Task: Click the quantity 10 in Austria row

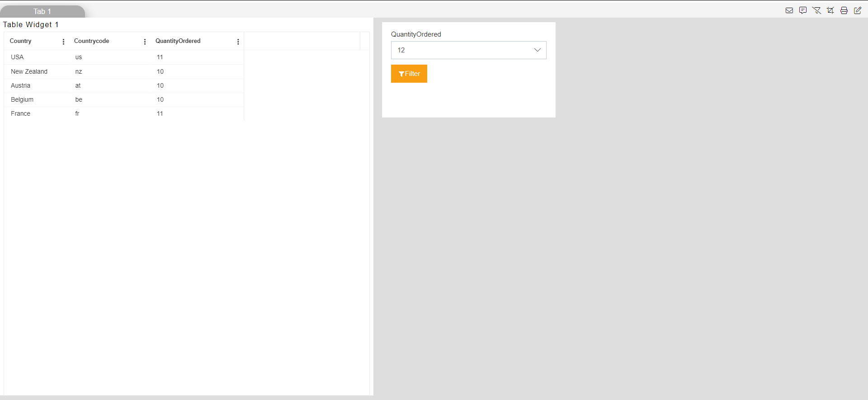Action: (160, 85)
